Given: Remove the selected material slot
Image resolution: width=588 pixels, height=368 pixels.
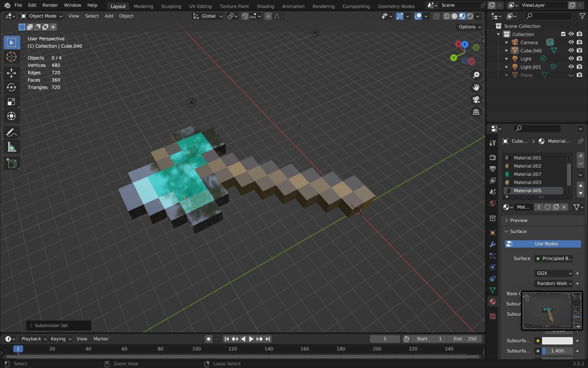Looking at the screenshot, I should point(580,164).
